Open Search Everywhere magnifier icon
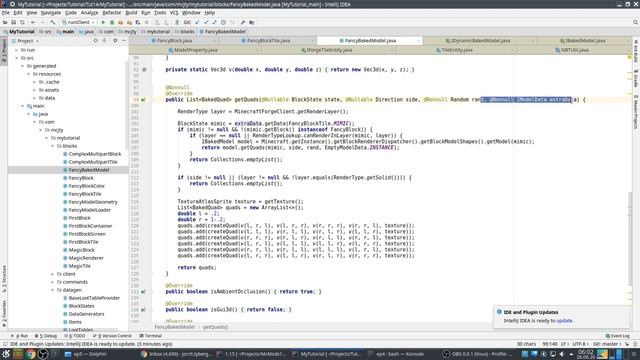Screen dimensions: 640x360 [636, 22]
